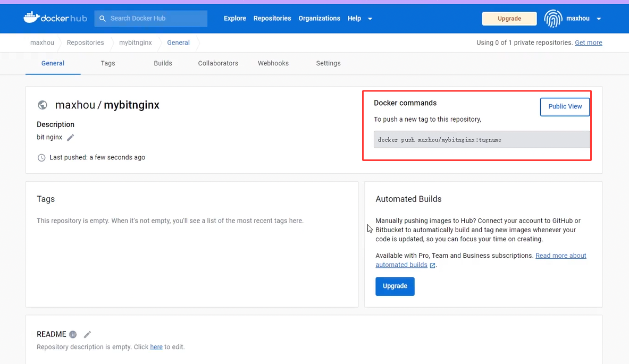Screen dimensions: 629x364
Task: Open the Explore menu
Action: pos(234,19)
